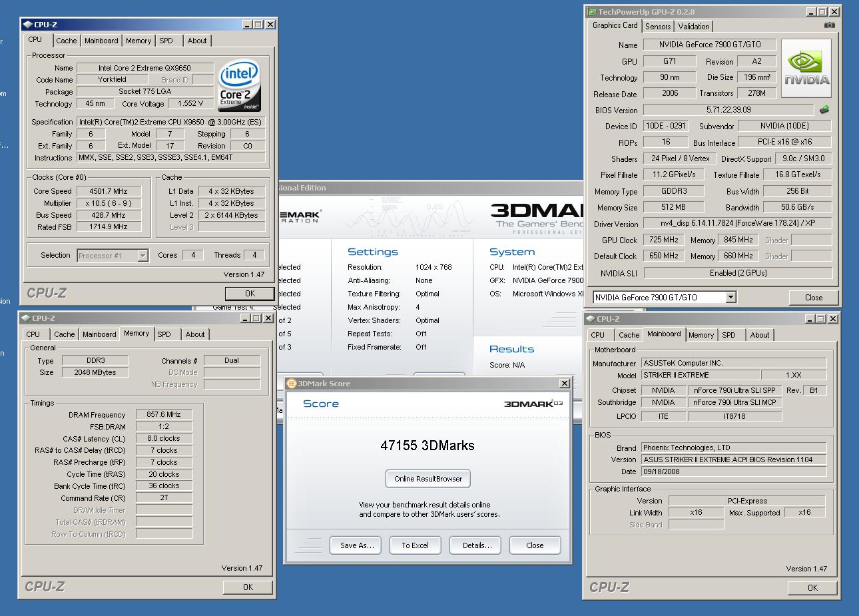Close the 3DMark Score dialog with X

pos(565,384)
